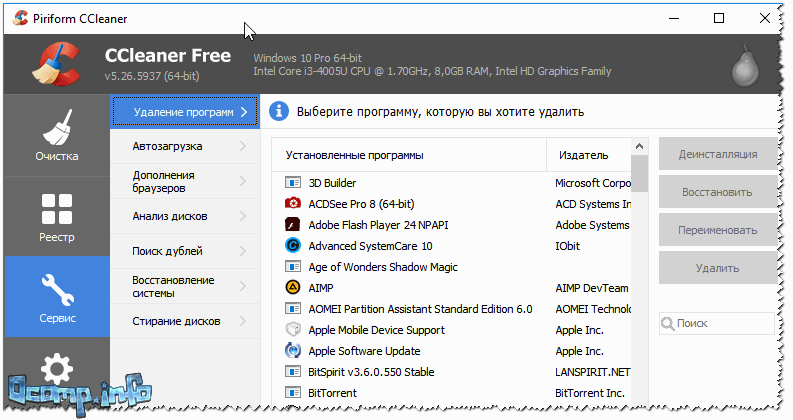
Task: Open the Реестр registry section
Action: click(x=57, y=217)
